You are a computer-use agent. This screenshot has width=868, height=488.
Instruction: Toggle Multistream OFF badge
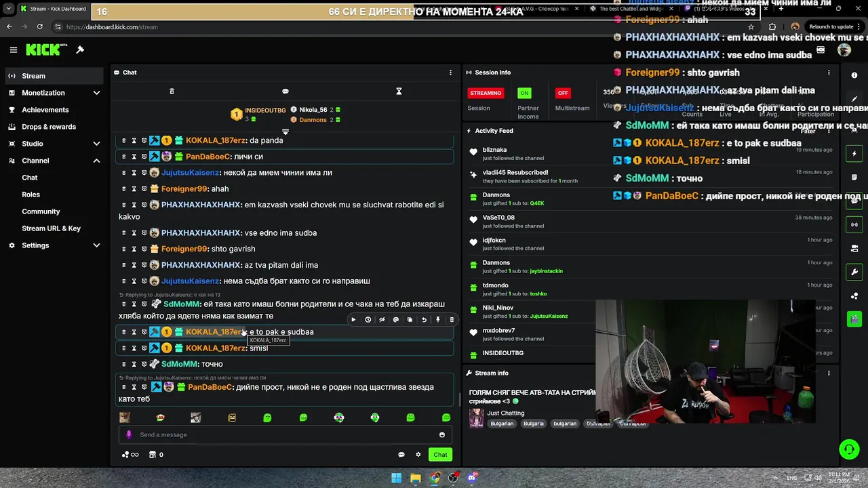click(x=563, y=93)
